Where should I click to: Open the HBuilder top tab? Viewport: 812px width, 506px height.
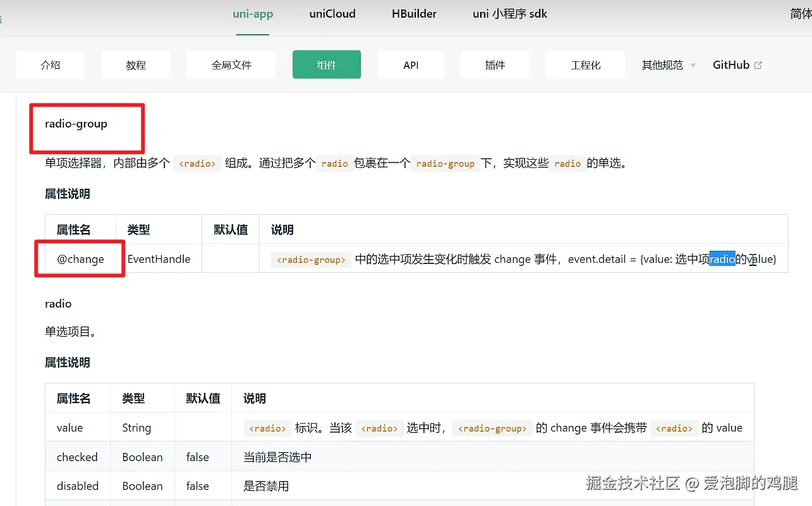[x=414, y=14]
